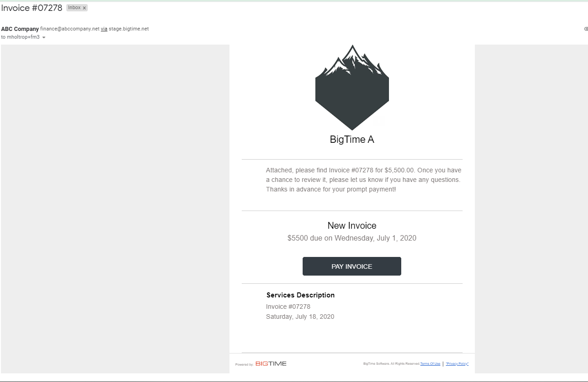The height and width of the screenshot is (382, 588).
Task: Click Invoice #07278 under Services Description
Action: [288, 307]
